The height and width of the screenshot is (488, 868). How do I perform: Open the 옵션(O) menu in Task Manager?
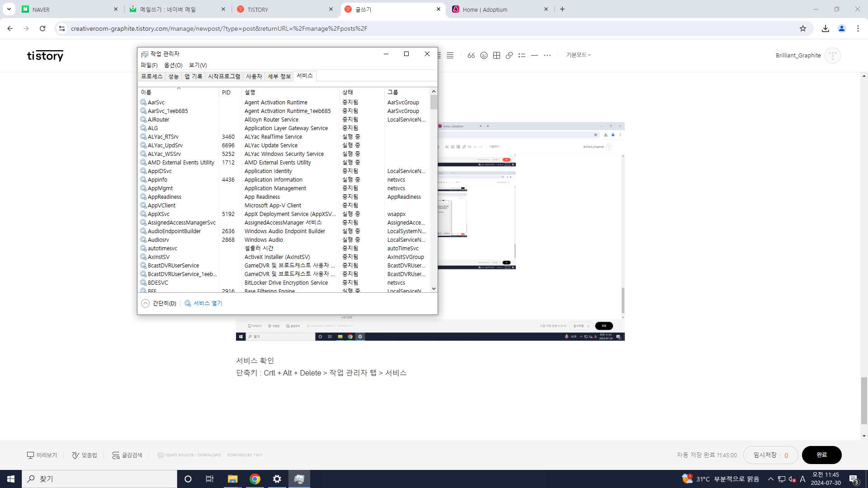click(x=173, y=65)
